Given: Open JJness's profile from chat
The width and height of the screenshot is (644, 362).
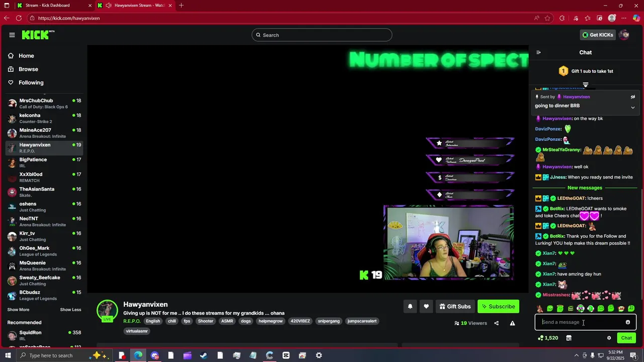Looking at the screenshot, I should 557,177.
